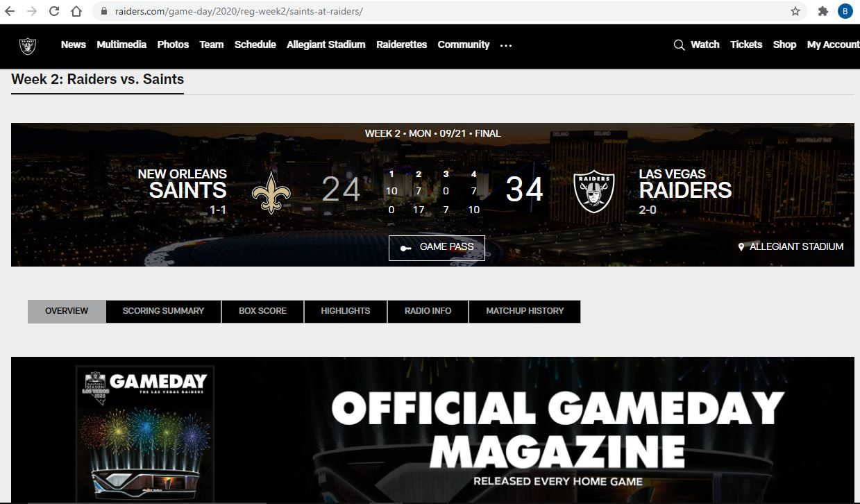Click the Raiders final score 34
The height and width of the screenshot is (504, 860).
525,190
